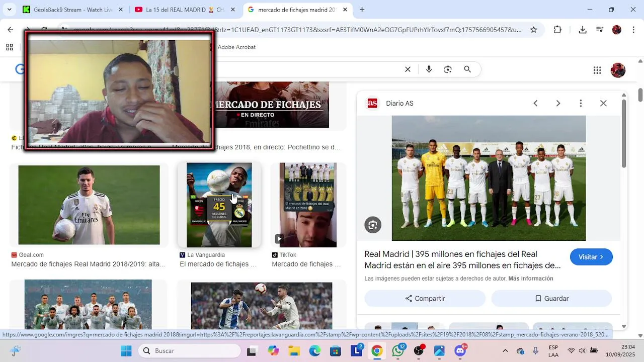Open the tab search dropdown arrow

[x=9, y=10]
